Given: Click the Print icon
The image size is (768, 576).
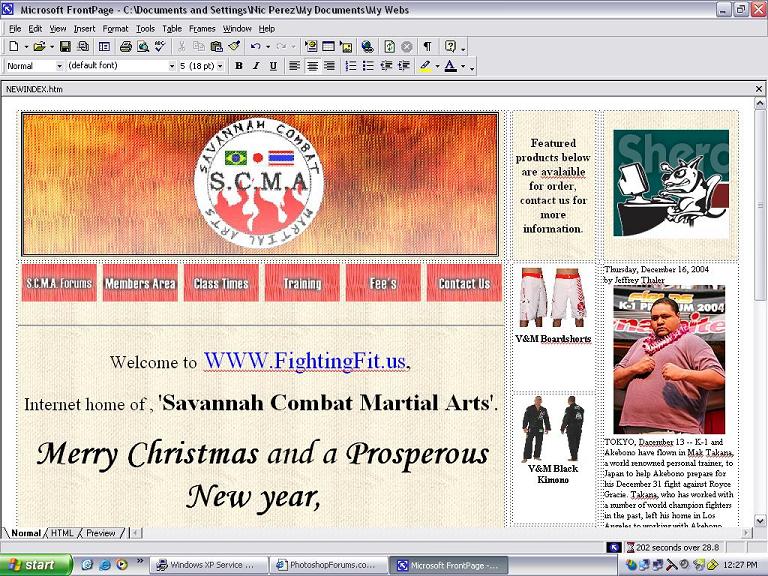Looking at the screenshot, I should pos(126,47).
